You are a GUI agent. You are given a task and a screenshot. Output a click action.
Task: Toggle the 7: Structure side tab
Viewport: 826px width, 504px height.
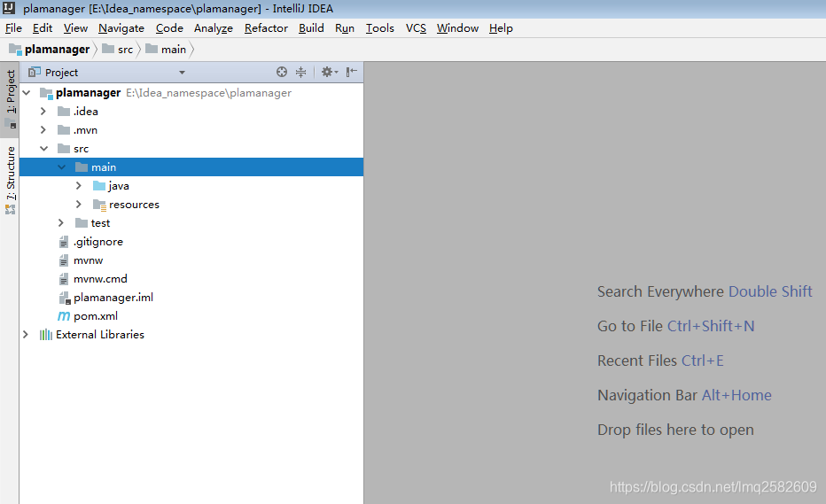click(10, 180)
